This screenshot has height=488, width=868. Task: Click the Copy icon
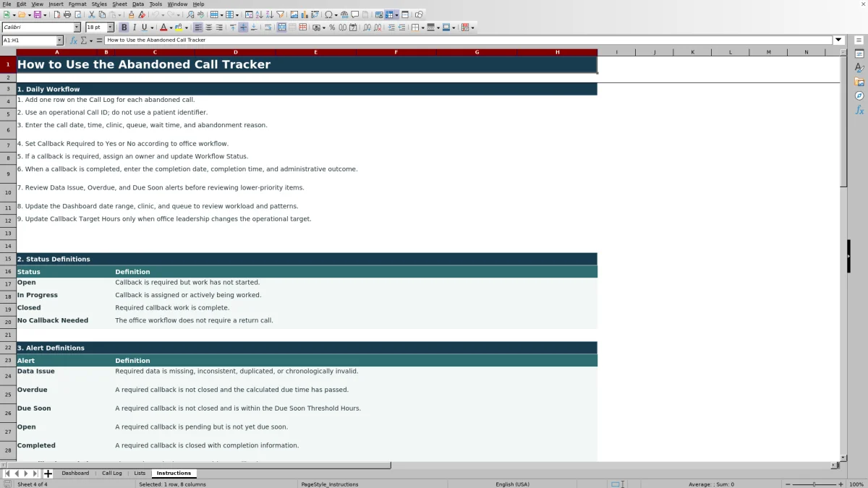[x=102, y=14]
